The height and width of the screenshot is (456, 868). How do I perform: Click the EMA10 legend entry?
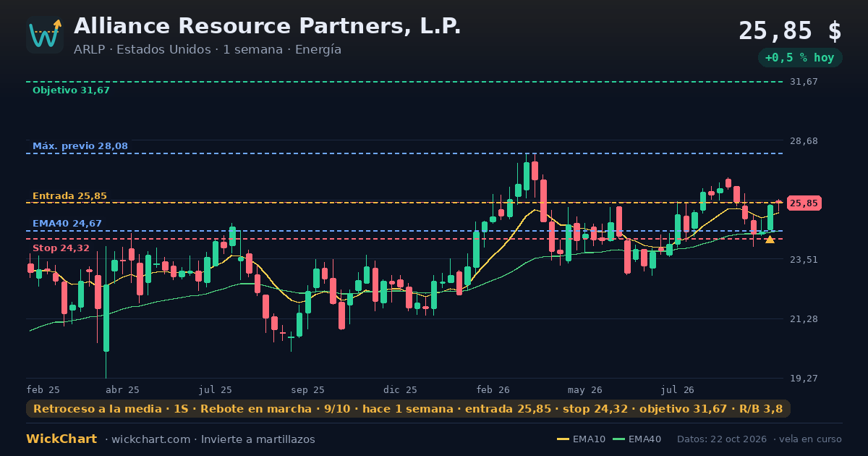coord(581,439)
